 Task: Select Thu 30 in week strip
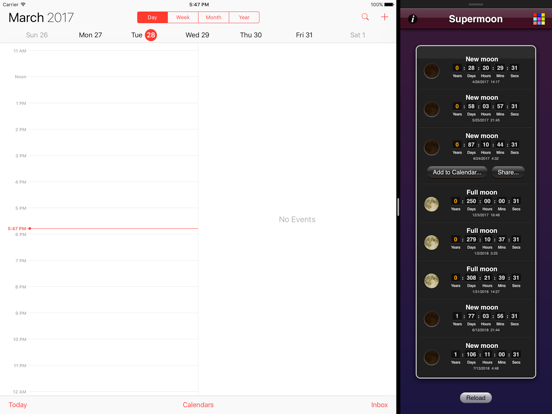point(251,35)
